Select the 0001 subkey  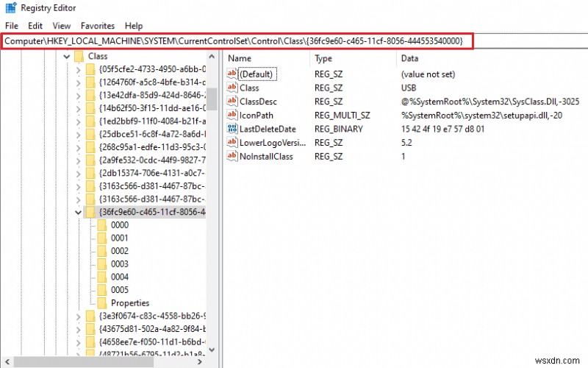[x=120, y=238]
